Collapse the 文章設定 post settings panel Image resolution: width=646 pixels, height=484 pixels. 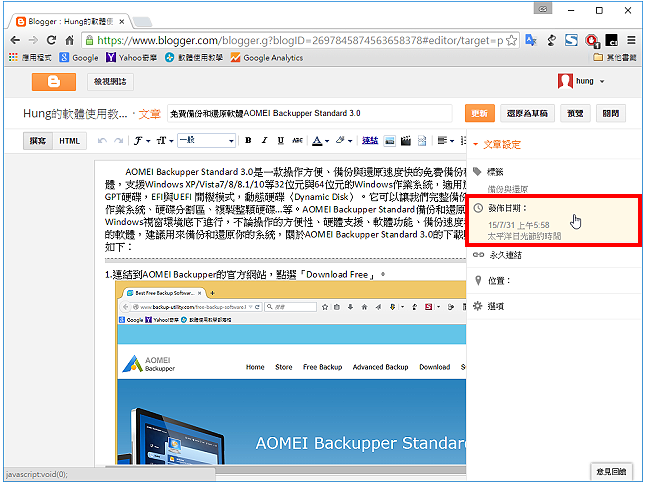(497, 144)
